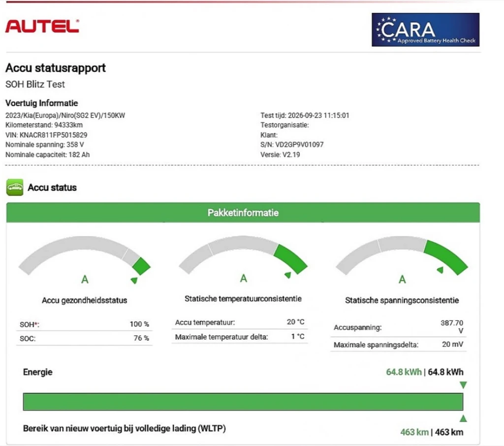Select Versie: V2.19
Screen dimensions: 504x446
point(280,155)
